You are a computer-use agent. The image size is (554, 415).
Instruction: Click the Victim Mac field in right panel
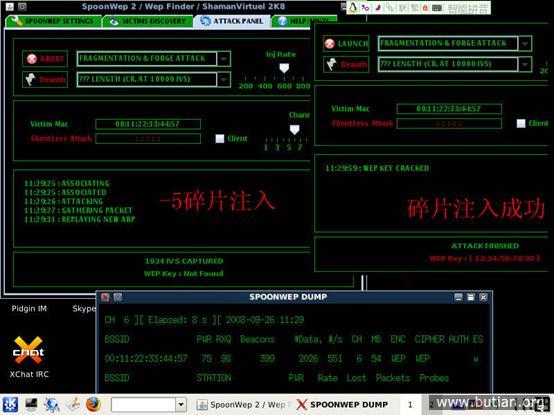tap(449, 109)
